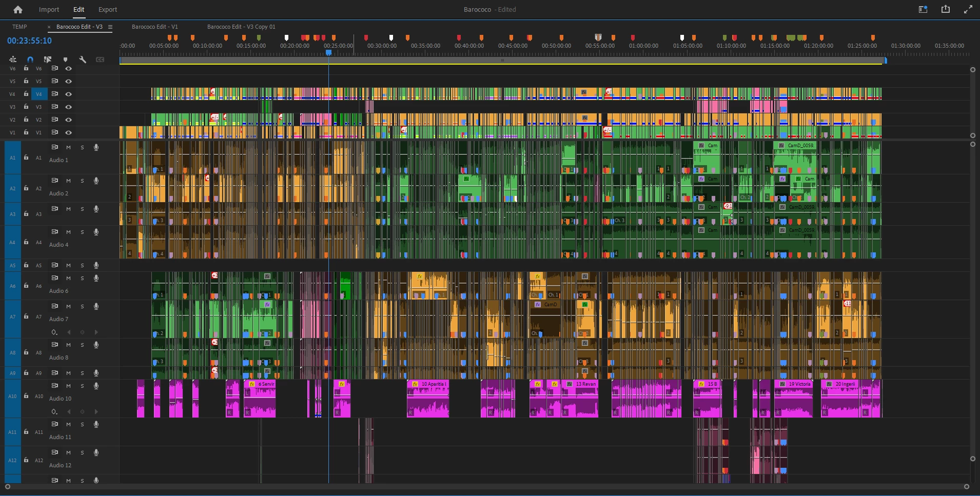980x496 pixels.
Task: Solo the Audio 1 track
Action: (82, 147)
